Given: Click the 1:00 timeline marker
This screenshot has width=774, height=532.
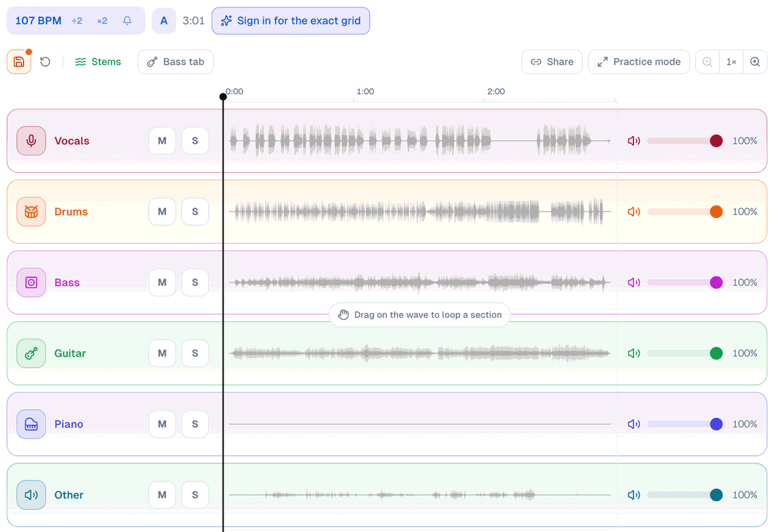Looking at the screenshot, I should [x=366, y=92].
